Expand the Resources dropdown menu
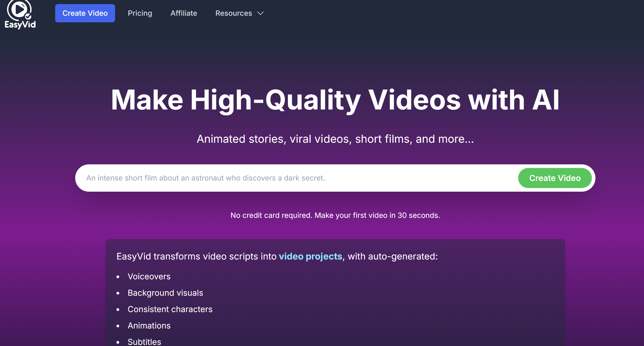Screen dimensions: 644x346 point(240,13)
